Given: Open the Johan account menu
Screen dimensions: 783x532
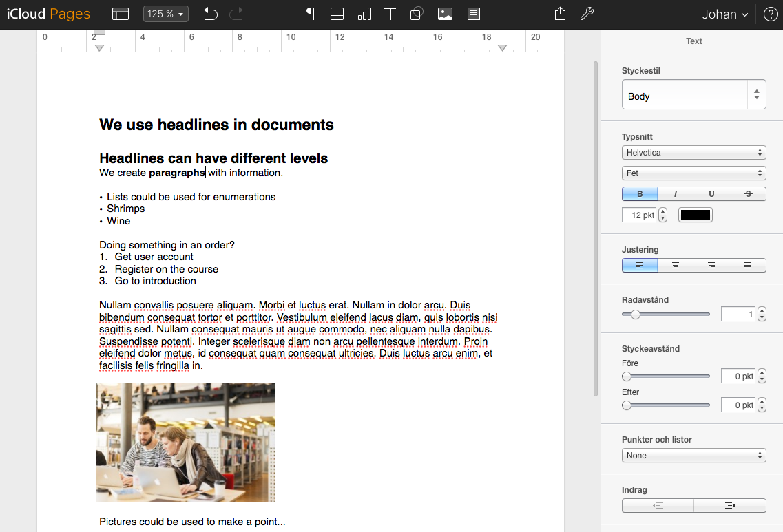Looking at the screenshot, I should point(724,14).
